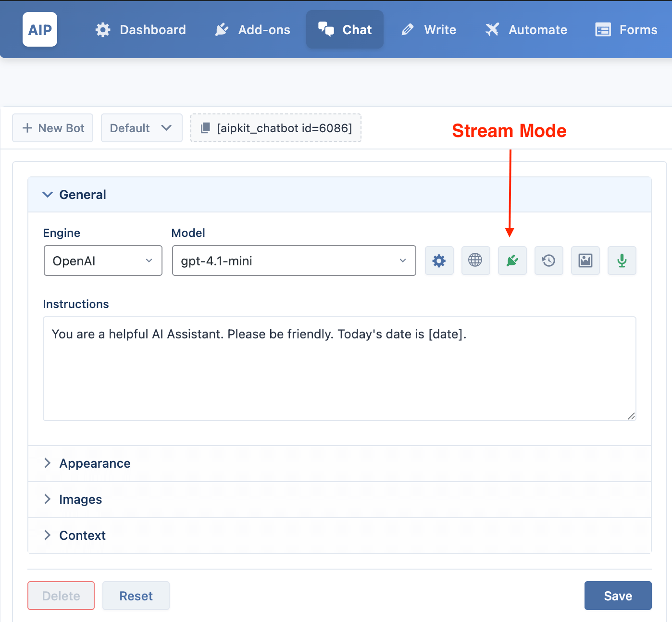Go to the Add-ons tab
Image resolution: width=672 pixels, height=622 pixels.
click(x=252, y=30)
